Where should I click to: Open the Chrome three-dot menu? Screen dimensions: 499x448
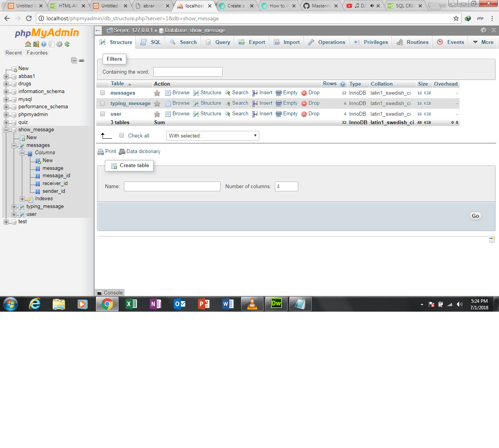tap(492, 18)
